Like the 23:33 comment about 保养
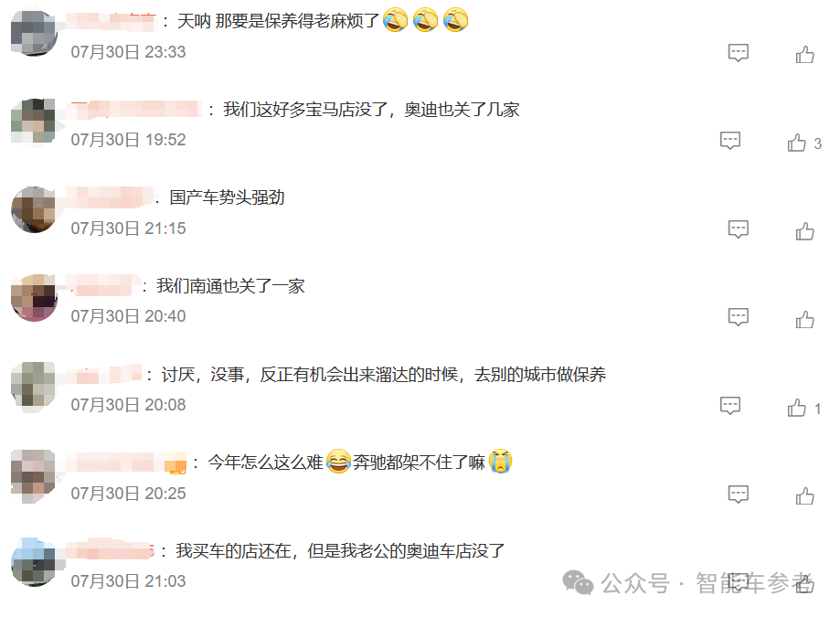The height and width of the screenshot is (617, 840). tap(804, 54)
